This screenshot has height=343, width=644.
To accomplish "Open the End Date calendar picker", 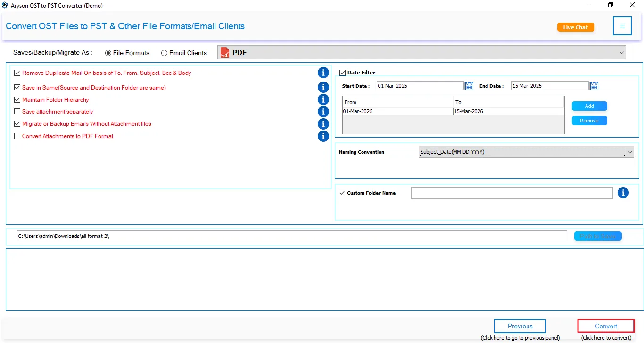I will [x=594, y=85].
